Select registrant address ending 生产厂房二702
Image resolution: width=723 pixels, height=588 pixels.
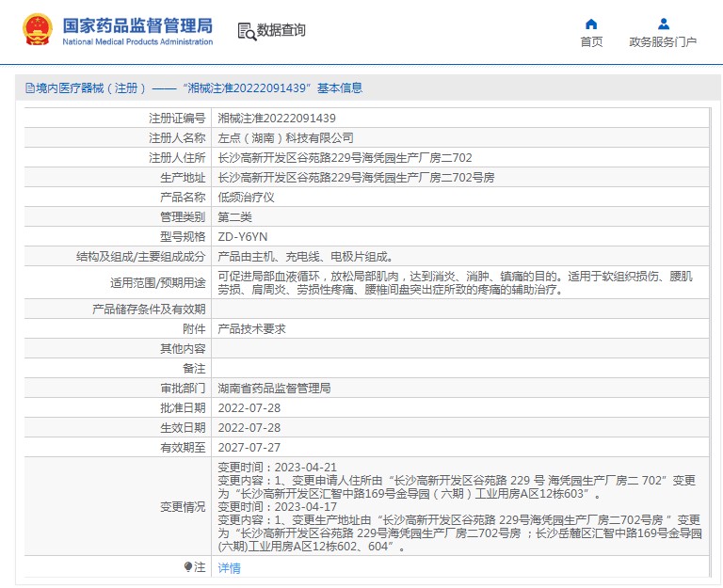(345, 158)
